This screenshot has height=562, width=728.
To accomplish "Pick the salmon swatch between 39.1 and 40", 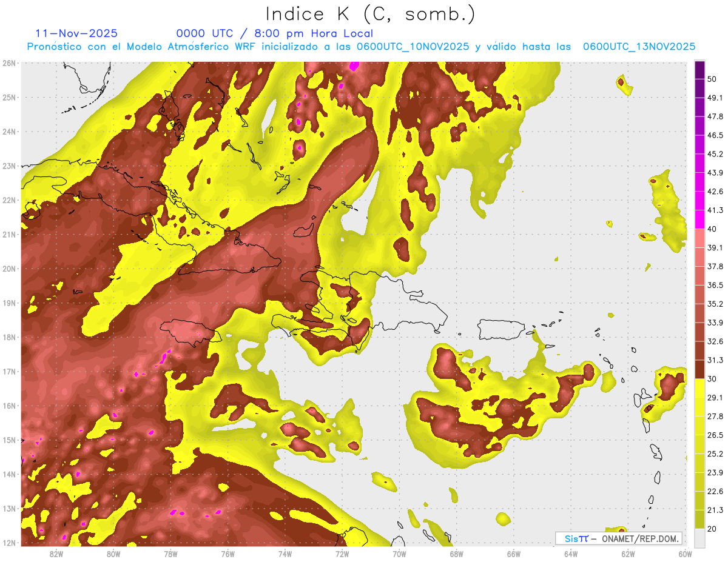I will (699, 238).
